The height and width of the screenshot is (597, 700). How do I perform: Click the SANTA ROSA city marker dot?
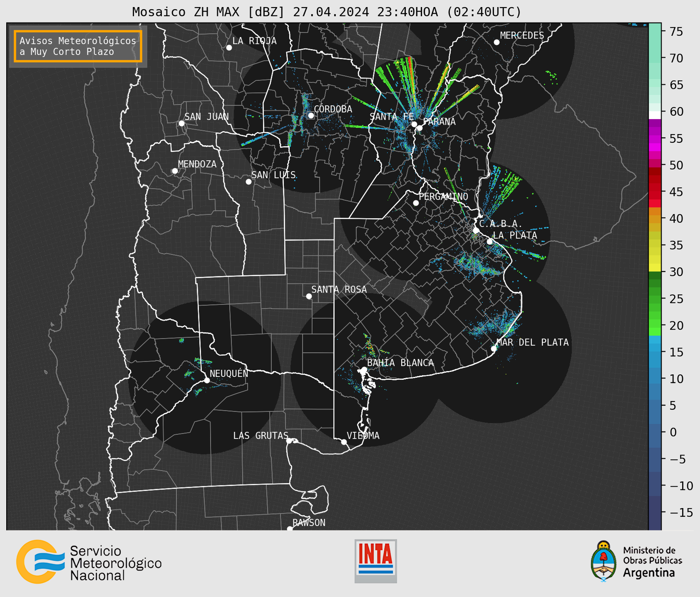coord(309,296)
